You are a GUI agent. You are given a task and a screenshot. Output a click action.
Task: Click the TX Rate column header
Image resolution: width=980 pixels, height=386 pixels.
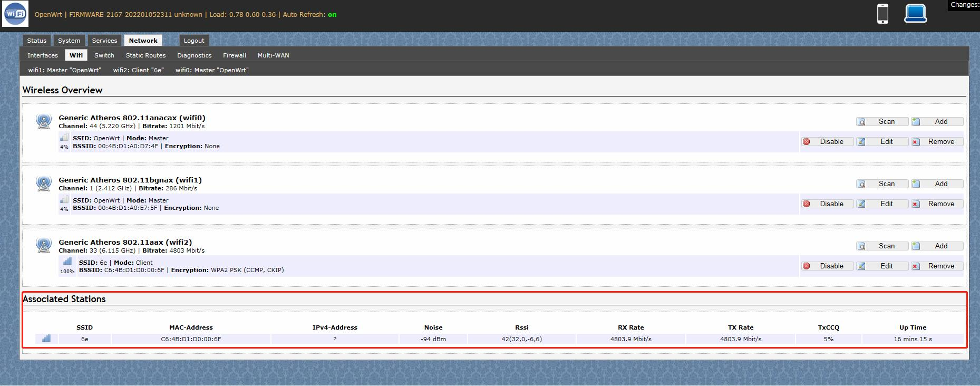(x=741, y=327)
